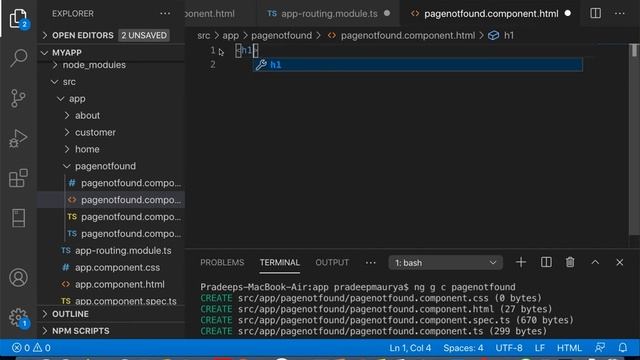
Task: Click line 2 in the editor gutter
Action: (213, 65)
